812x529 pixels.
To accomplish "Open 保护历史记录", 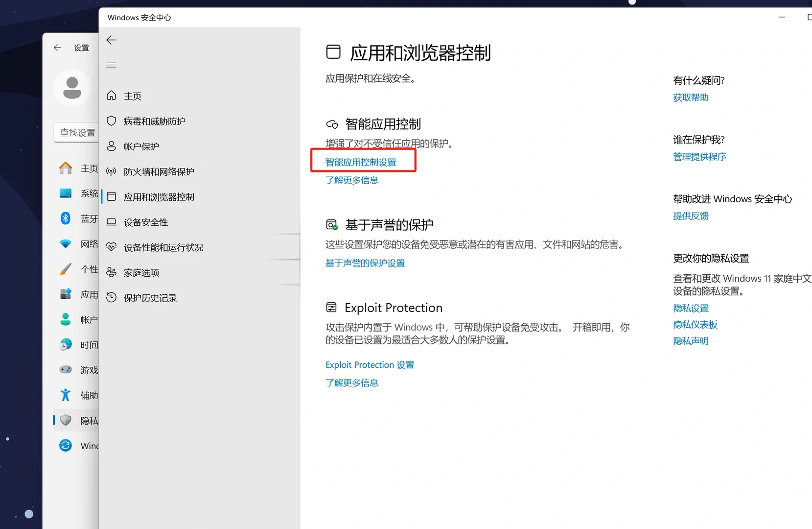I will 150,297.
